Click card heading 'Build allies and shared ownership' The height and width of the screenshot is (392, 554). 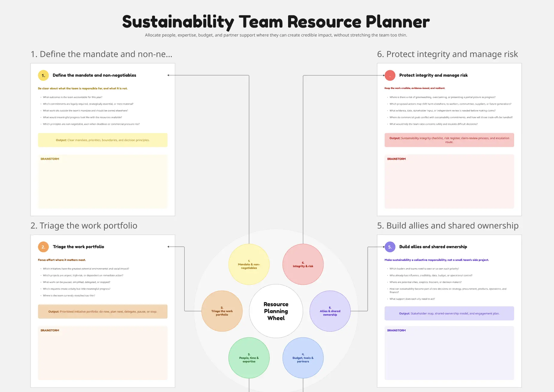click(x=433, y=247)
